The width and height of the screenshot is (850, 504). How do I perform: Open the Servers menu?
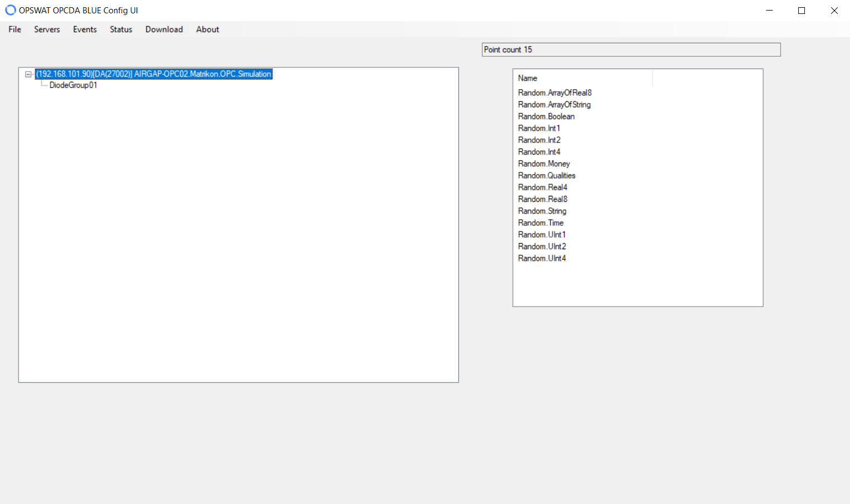pyautogui.click(x=47, y=29)
